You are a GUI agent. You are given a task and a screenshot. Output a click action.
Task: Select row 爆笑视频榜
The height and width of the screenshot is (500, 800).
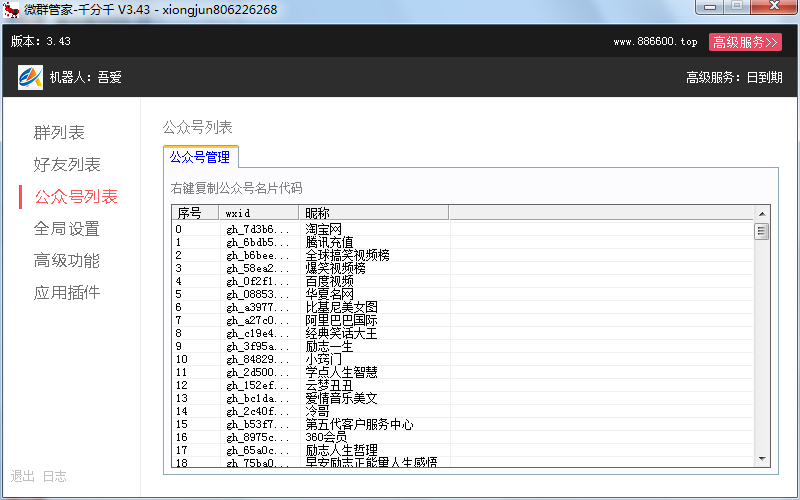click(x=463, y=268)
